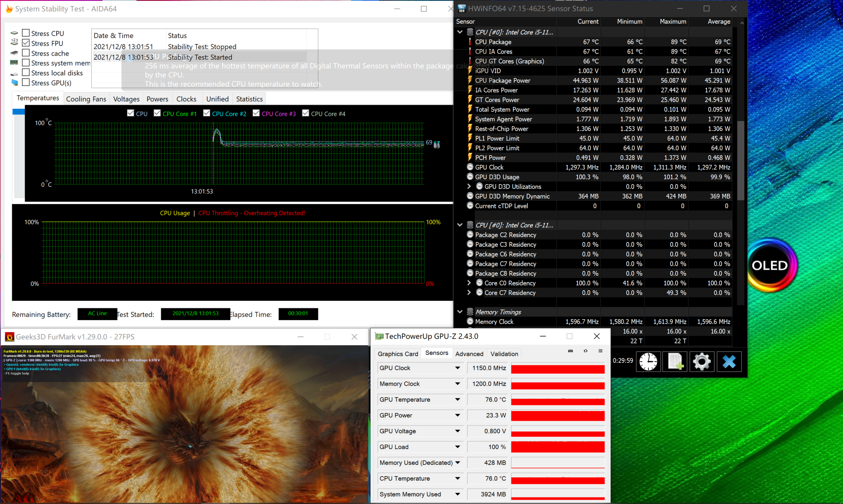Click the HWiNFO64 title bar icon

[461, 8]
